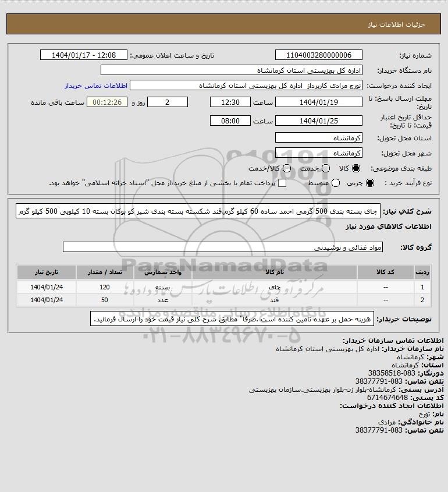Image resolution: width=448 pixels, height=492 pixels.
Task: Click the price validity date 1404/01/25
Action: [x=318, y=121]
